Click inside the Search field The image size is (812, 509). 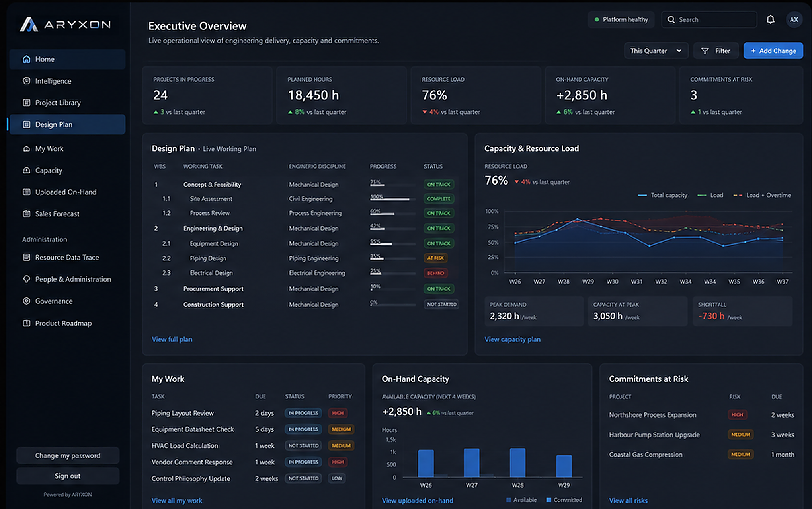point(709,19)
